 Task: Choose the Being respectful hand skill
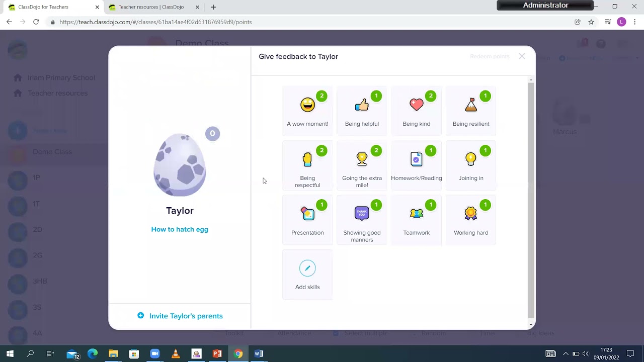[307, 165]
